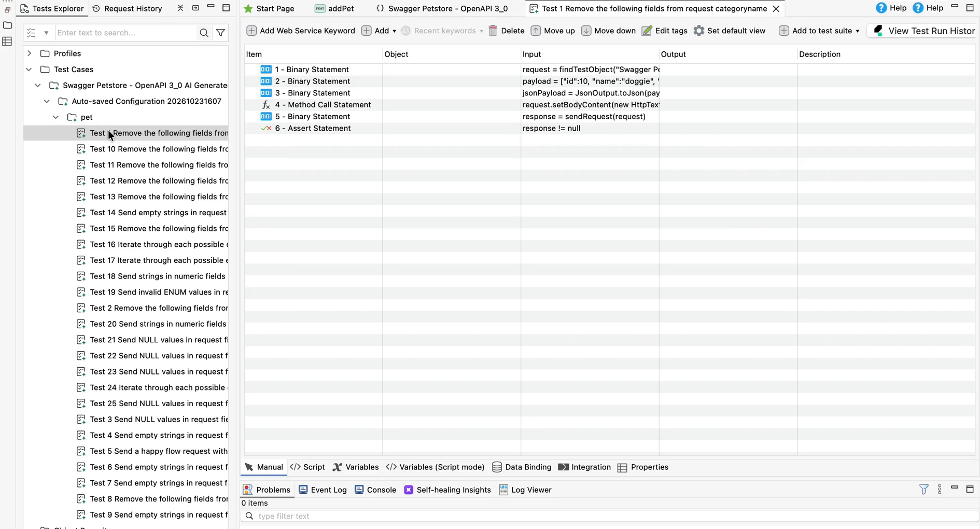
Task: Click the search magnifier icon in Tests Explorer
Action: tap(204, 33)
